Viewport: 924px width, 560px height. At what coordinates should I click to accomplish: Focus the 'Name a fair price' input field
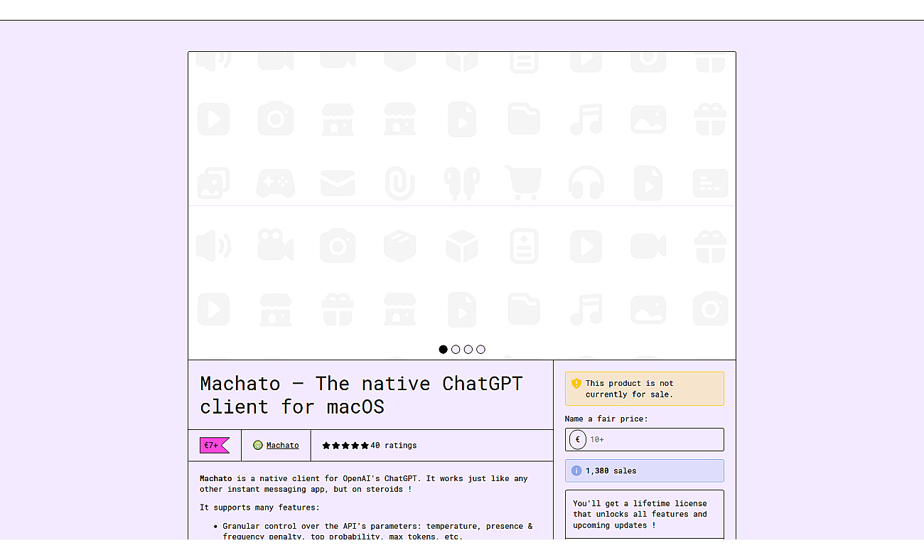click(645, 439)
